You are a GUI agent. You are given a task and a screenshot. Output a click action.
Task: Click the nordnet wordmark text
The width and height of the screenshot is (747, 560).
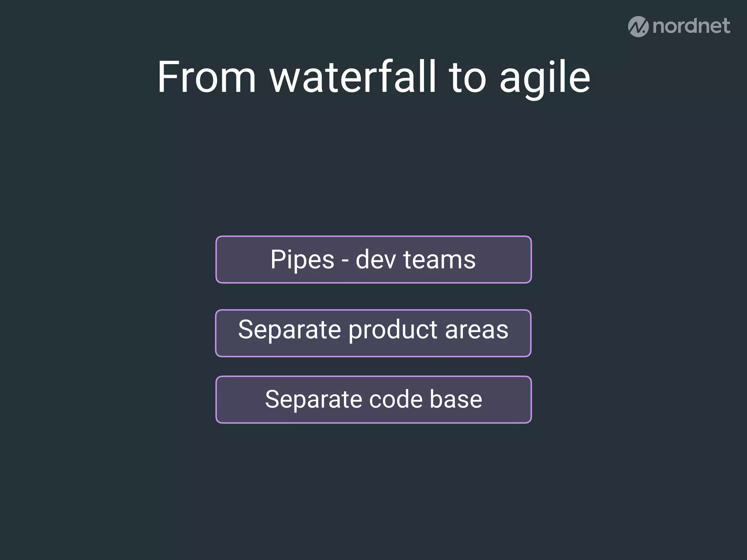tap(692, 26)
